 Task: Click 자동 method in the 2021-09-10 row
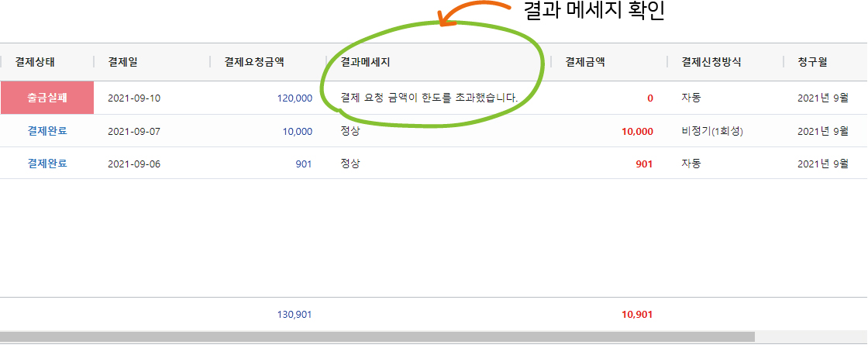691,98
